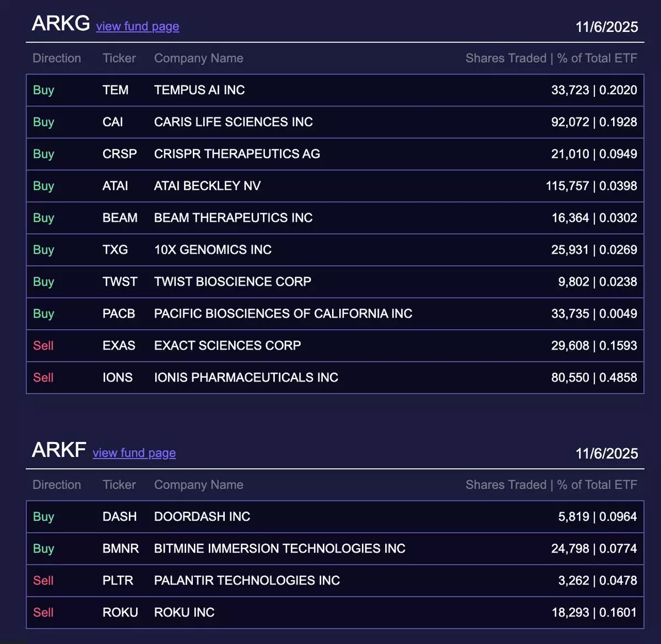661x644 pixels.
Task: Click the BEAM THERAPEUTICS INC row
Action: tap(233, 218)
